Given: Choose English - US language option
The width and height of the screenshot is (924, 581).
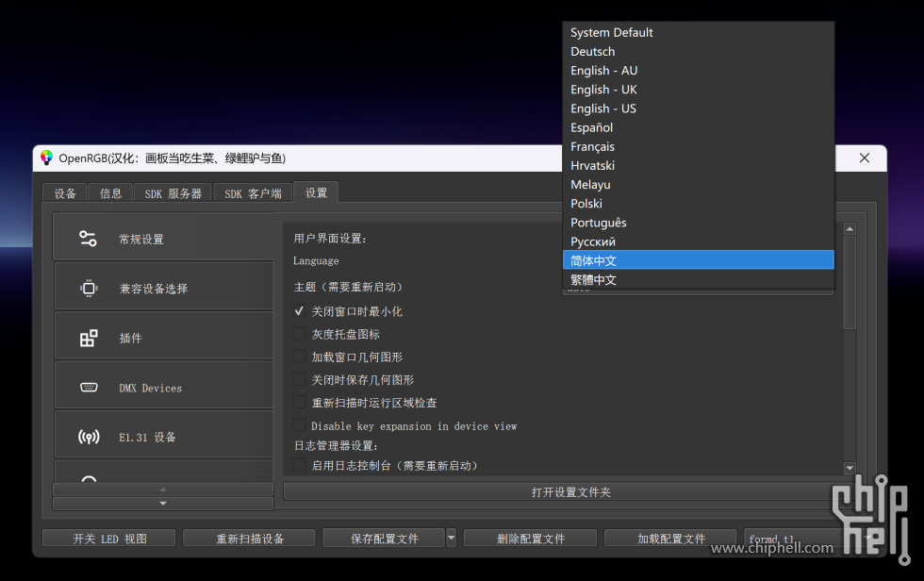Looking at the screenshot, I should pyautogui.click(x=699, y=108).
